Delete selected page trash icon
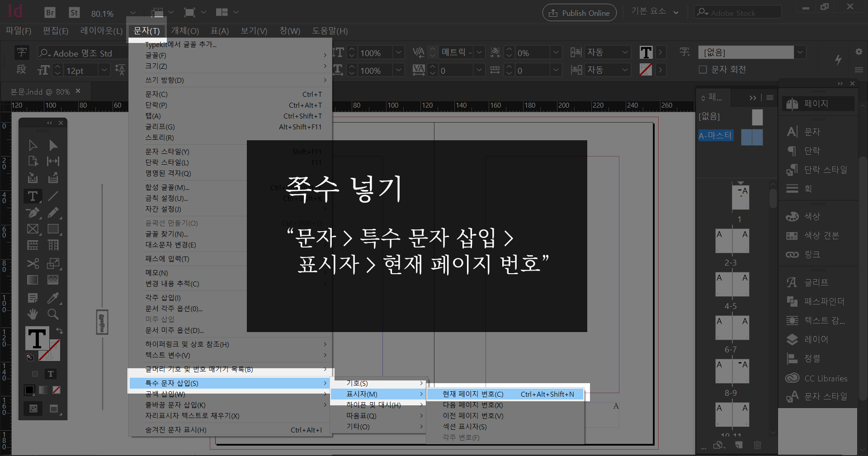 pyautogui.click(x=757, y=446)
